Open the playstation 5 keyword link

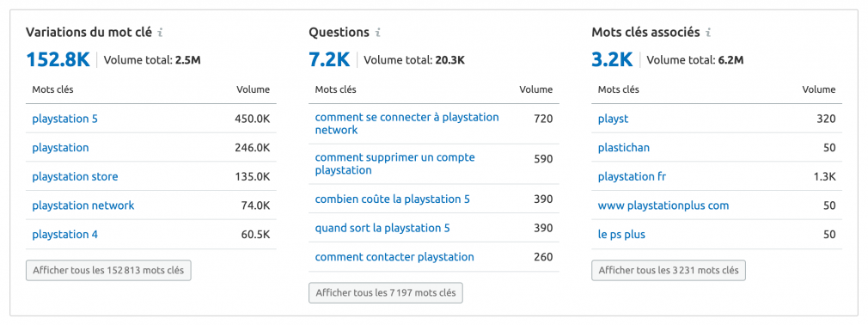pyautogui.click(x=64, y=119)
